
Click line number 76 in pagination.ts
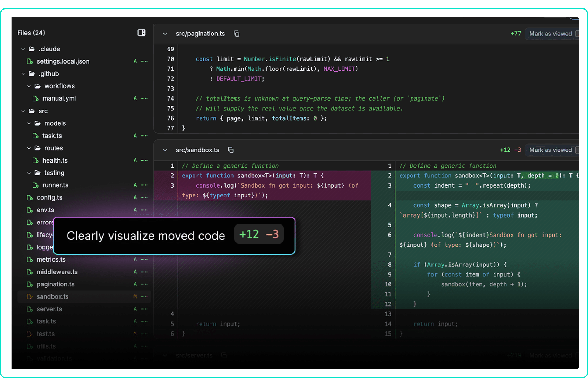(x=170, y=118)
